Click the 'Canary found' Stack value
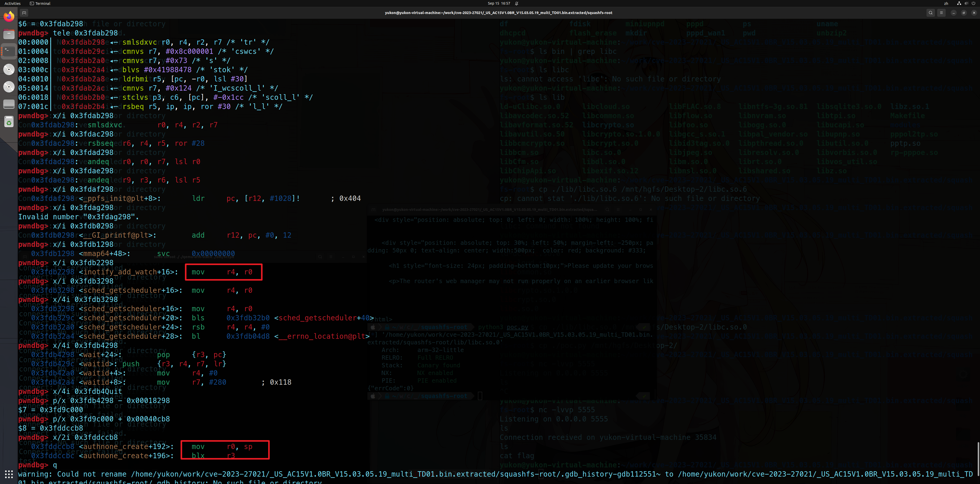Viewport: 980px width, 484px height. pyautogui.click(x=439, y=365)
